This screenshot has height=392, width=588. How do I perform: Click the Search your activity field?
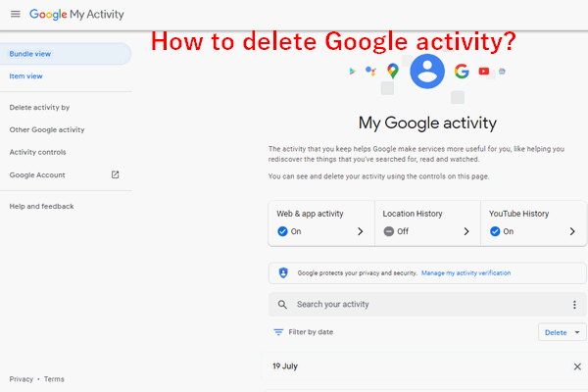click(427, 304)
